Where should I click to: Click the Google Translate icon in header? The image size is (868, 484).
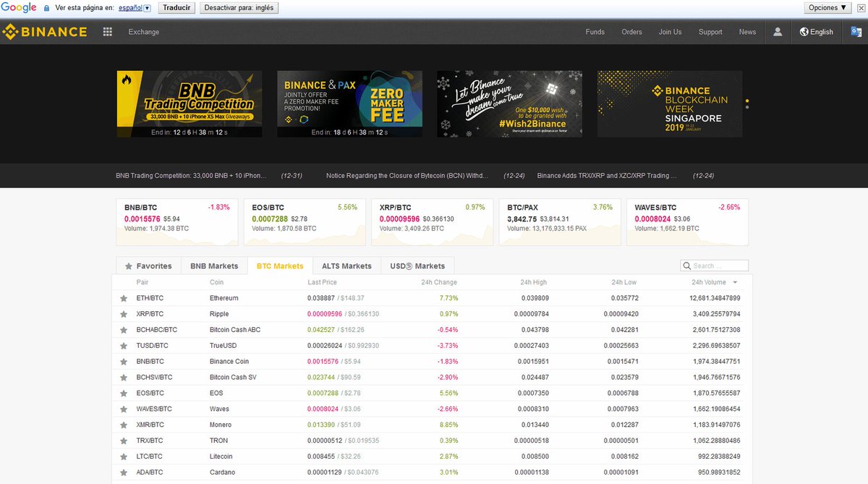coord(856,32)
